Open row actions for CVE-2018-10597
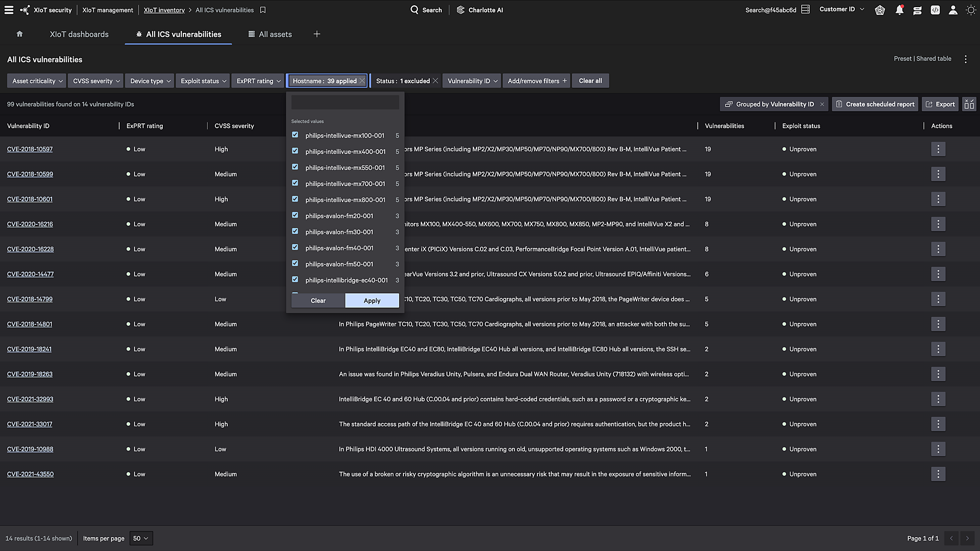Image resolution: width=980 pixels, height=551 pixels. (x=938, y=149)
